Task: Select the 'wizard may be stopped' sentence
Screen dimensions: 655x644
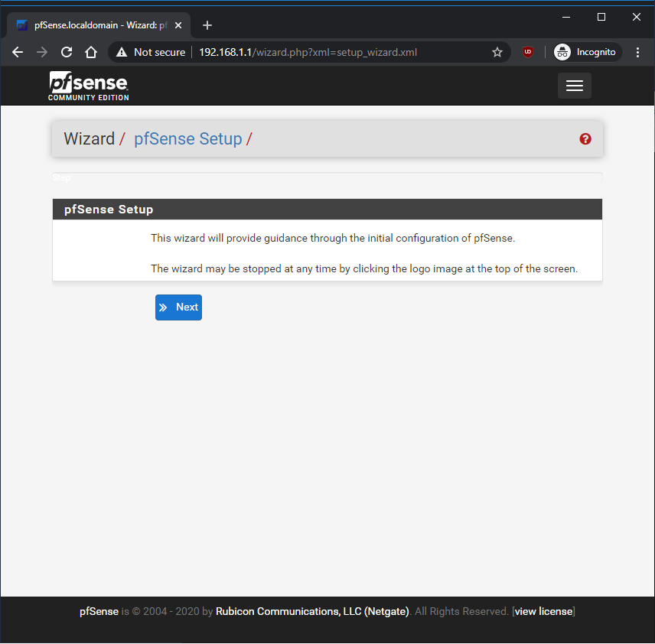Action: click(364, 268)
